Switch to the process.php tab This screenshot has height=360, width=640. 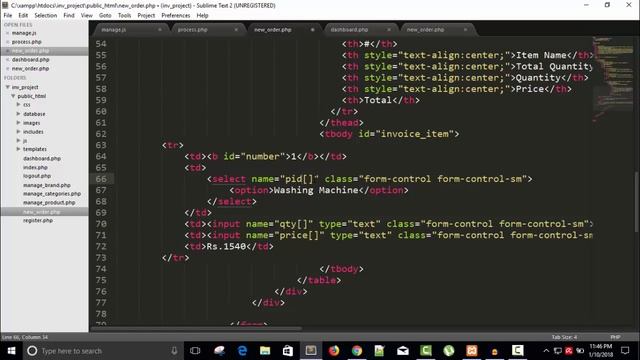click(193, 30)
